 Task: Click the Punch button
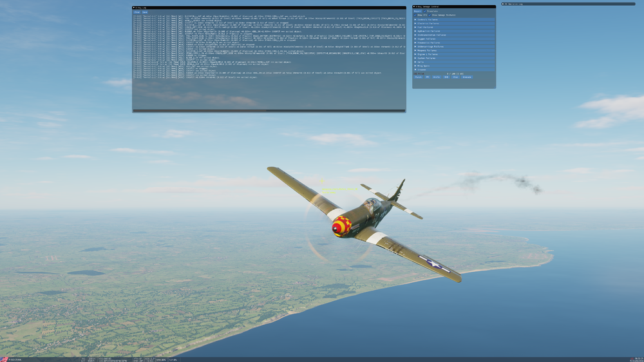click(x=418, y=77)
